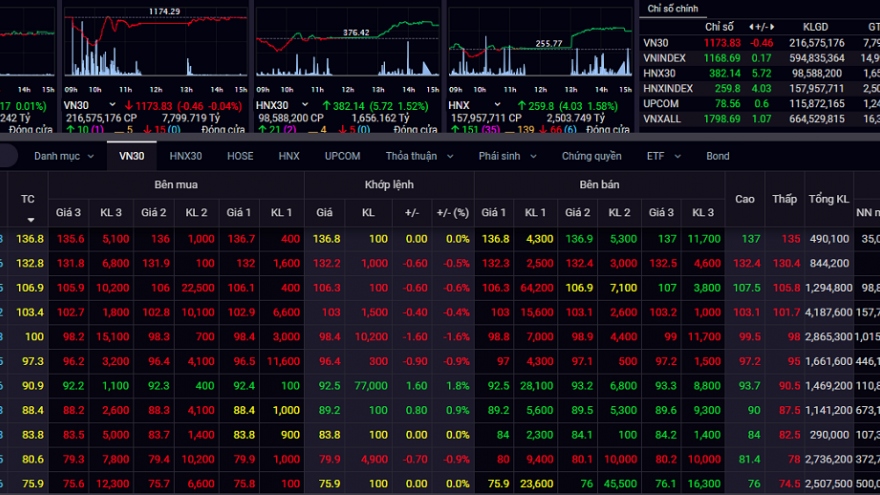Click HNX30 volume 98,588,200 CP
This screenshot has height=495, width=880.
click(291, 118)
